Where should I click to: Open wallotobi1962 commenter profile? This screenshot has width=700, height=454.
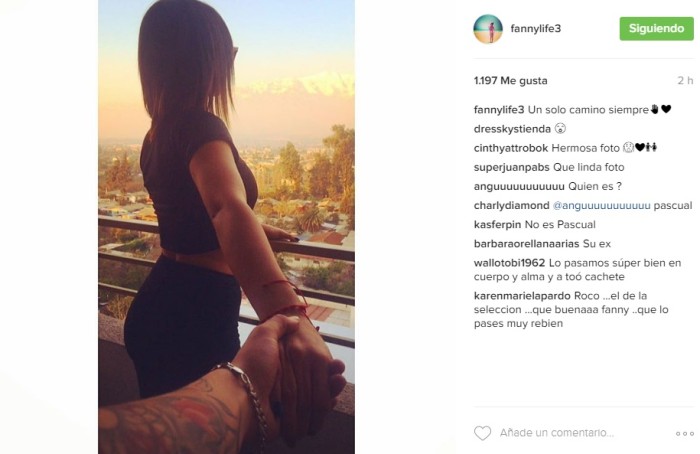tap(509, 263)
